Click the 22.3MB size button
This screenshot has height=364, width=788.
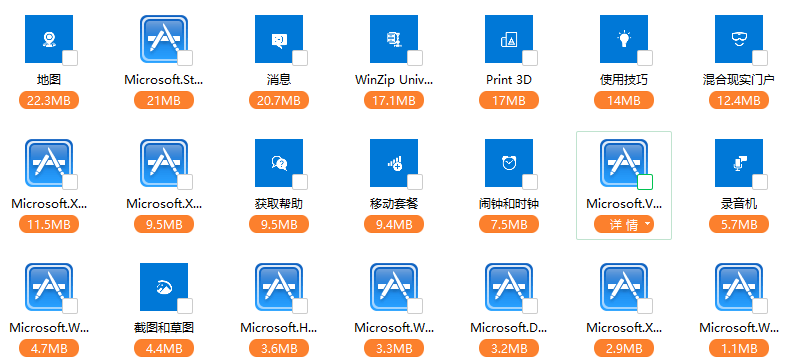click(49, 100)
